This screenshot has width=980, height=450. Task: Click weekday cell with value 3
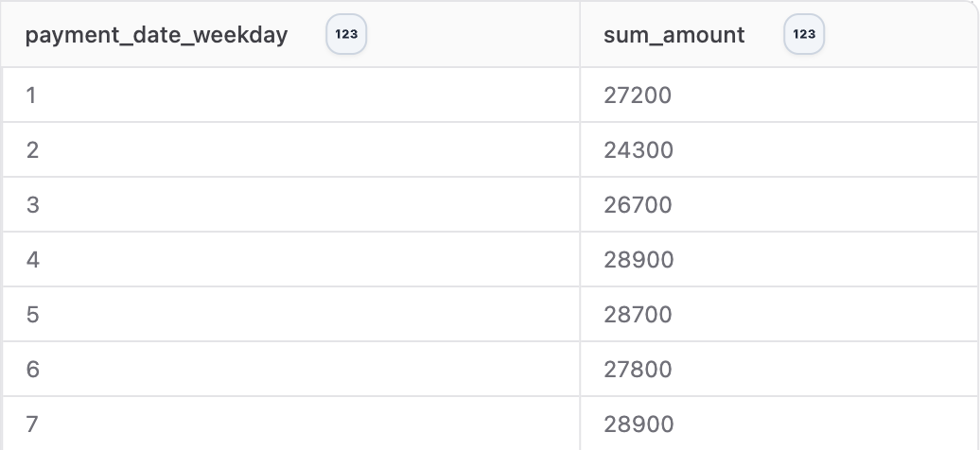290,205
